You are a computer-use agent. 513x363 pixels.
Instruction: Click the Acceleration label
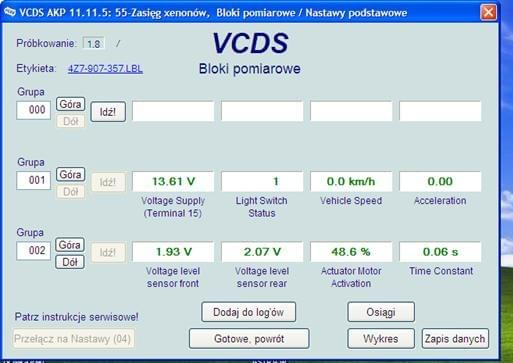tap(440, 201)
